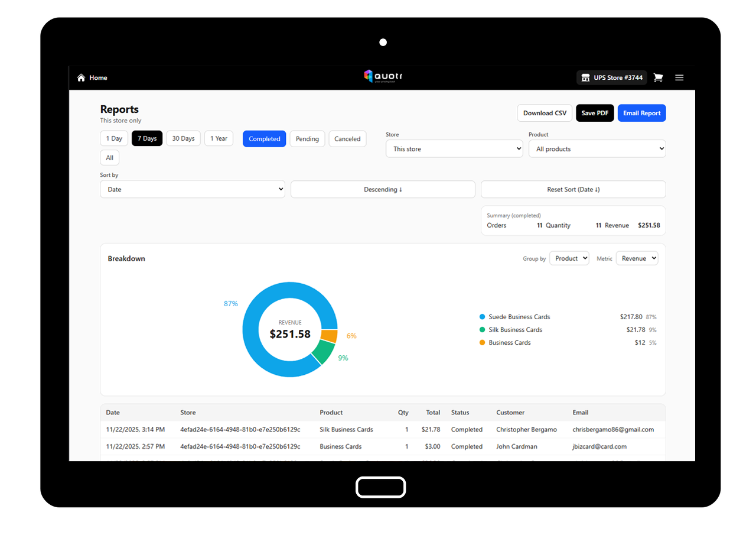Click the Email Report button
This screenshot has height=535, width=756.
click(641, 113)
